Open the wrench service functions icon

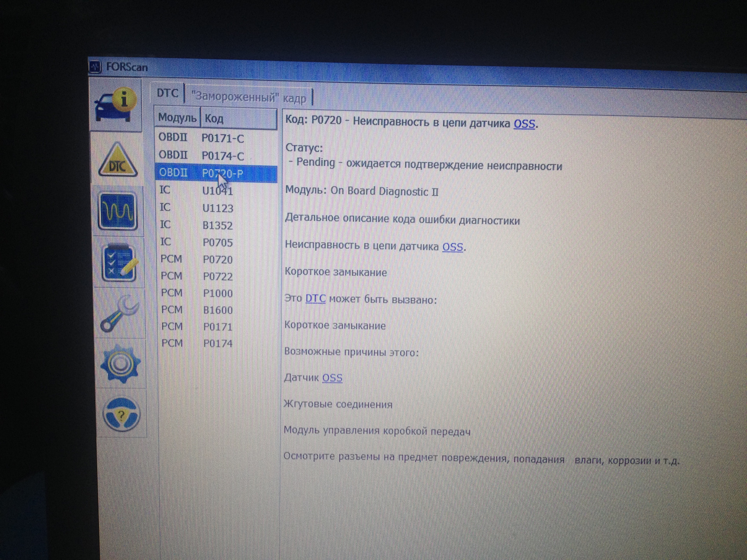click(x=119, y=313)
